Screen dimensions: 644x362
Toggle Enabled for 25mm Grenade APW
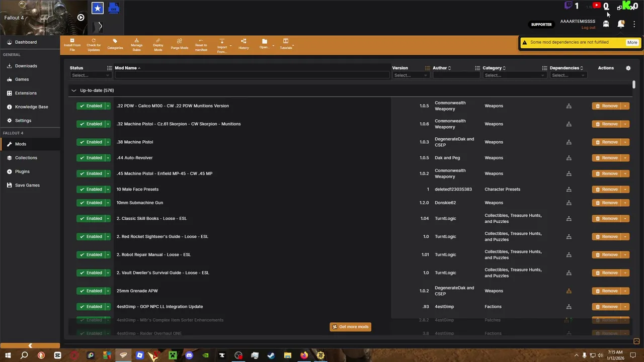(90, 291)
